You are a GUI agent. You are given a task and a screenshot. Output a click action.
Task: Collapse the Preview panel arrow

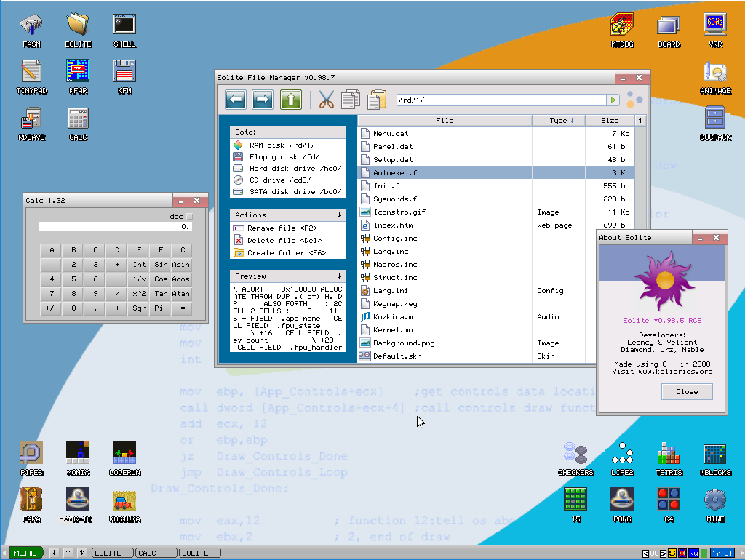coord(339,276)
